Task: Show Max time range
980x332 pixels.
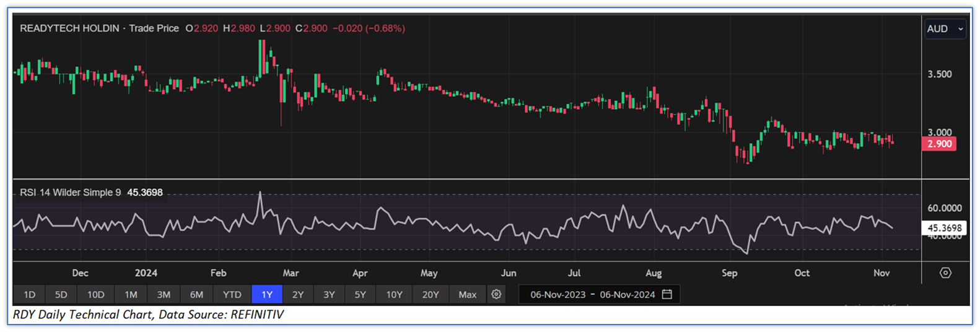Action: (468, 294)
